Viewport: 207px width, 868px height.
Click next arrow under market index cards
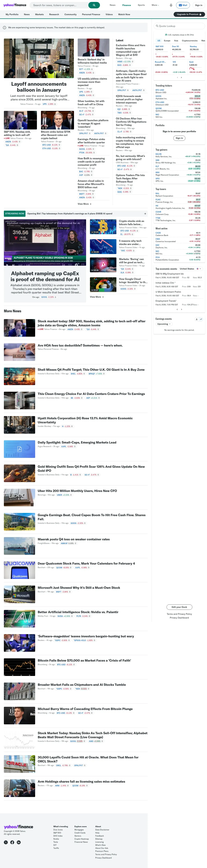[181, 77]
